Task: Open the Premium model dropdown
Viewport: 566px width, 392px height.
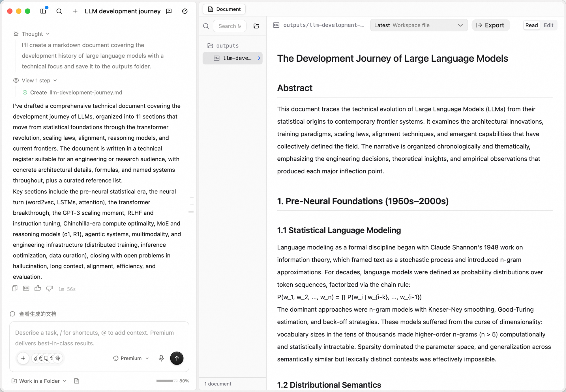Action: (x=131, y=358)
